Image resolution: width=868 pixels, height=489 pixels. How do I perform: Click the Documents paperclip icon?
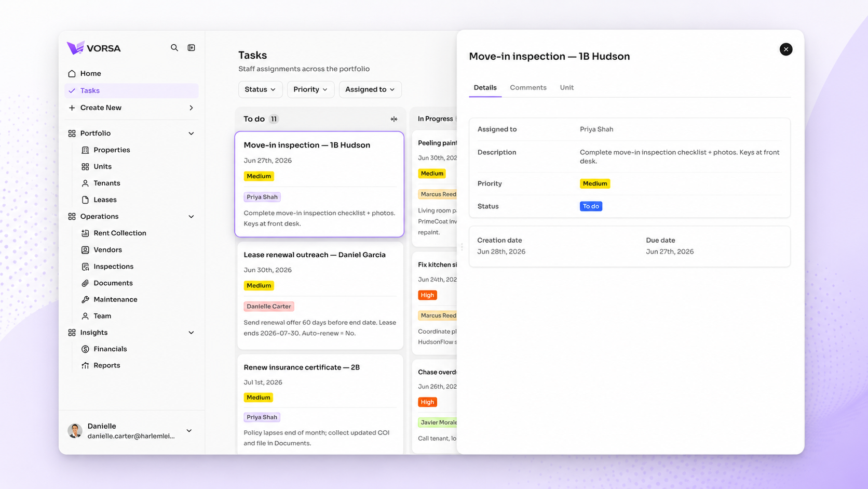85,283
